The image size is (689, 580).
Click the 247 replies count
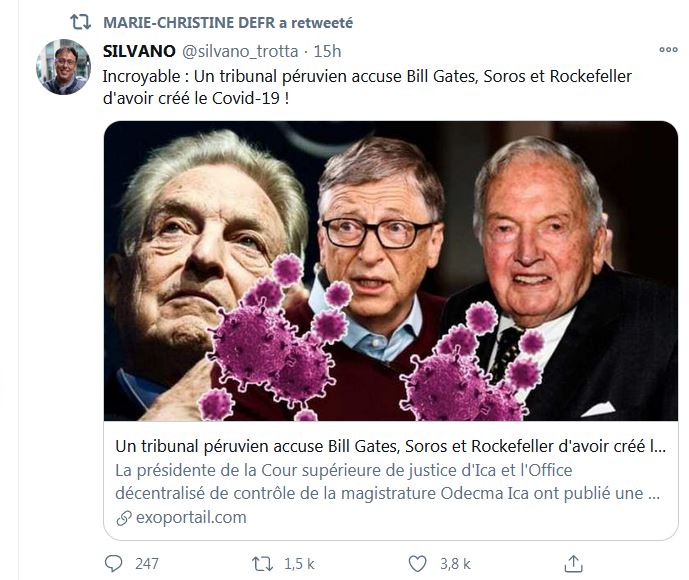tap(146, 563)
